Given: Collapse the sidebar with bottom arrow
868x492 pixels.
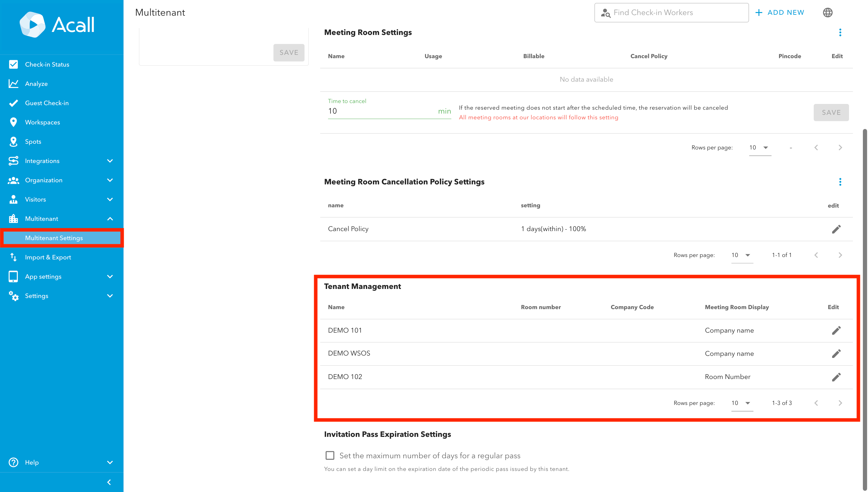Looking at the screenshot, I should (x=109, y=482).
